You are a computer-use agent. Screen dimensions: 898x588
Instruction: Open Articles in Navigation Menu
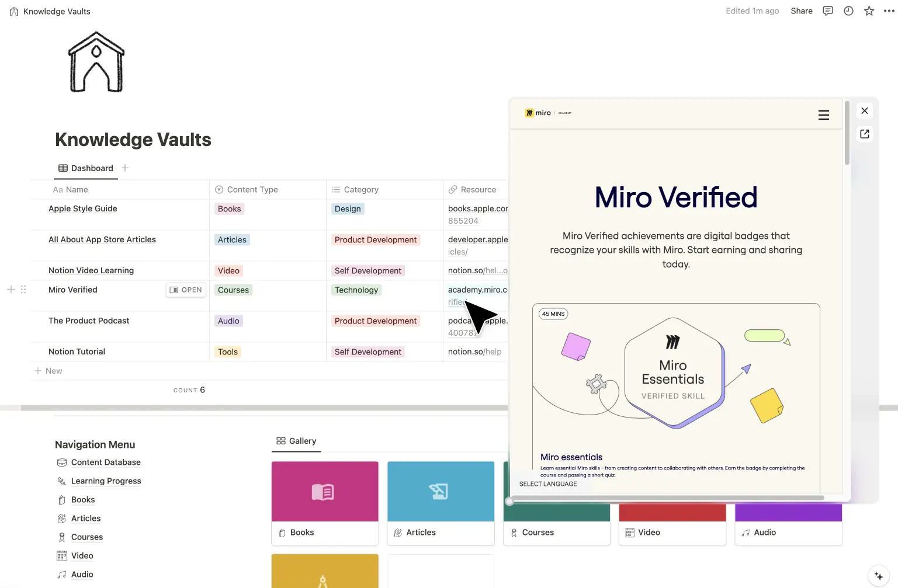[86, 519]
